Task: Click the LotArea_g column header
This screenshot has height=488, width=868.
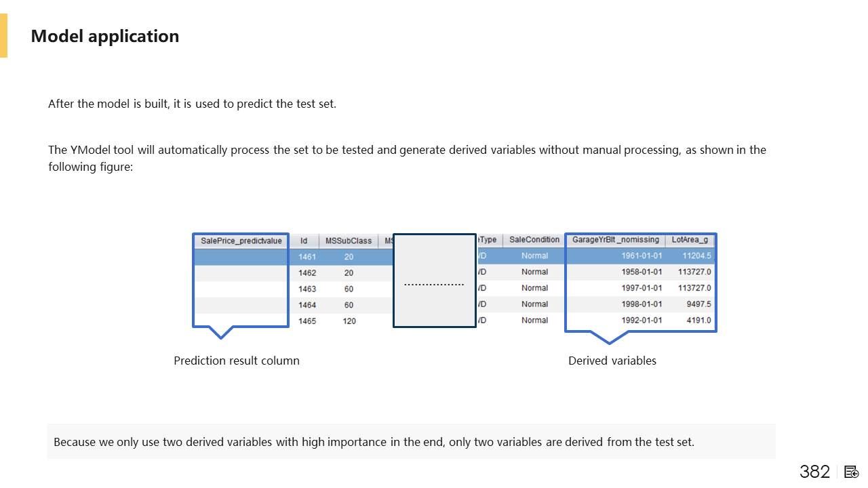Action: [x=690, y=240]
